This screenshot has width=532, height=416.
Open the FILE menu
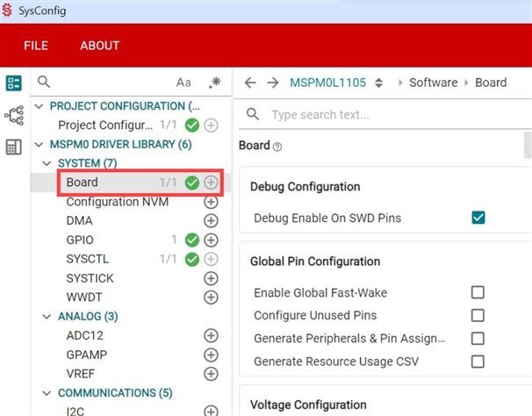click(x=36, y=46)
